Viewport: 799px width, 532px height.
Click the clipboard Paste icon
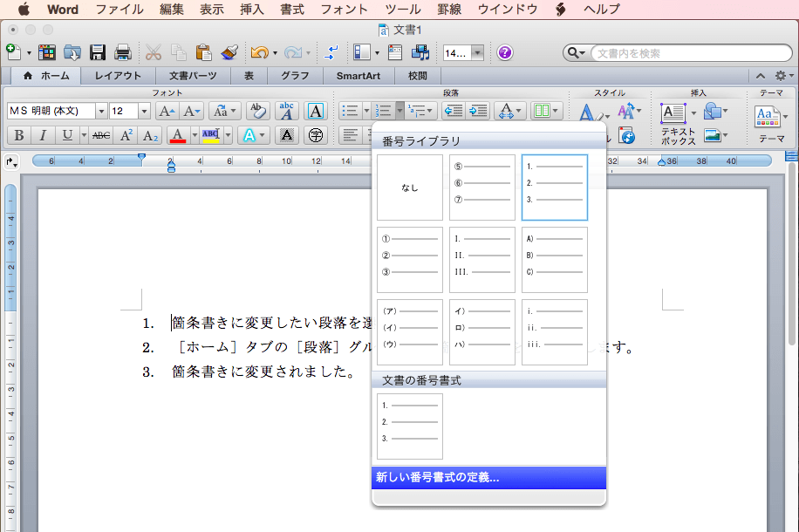(x=204, y=52)
